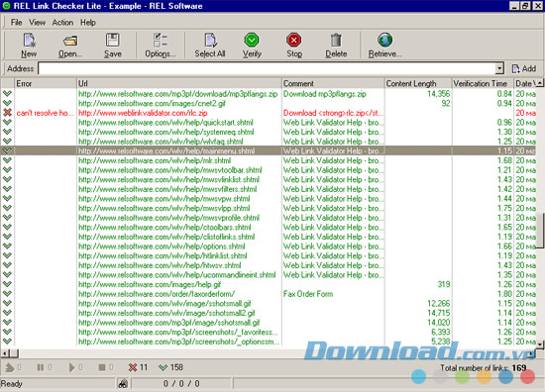Click the Add button next to Address

(524, 68)
